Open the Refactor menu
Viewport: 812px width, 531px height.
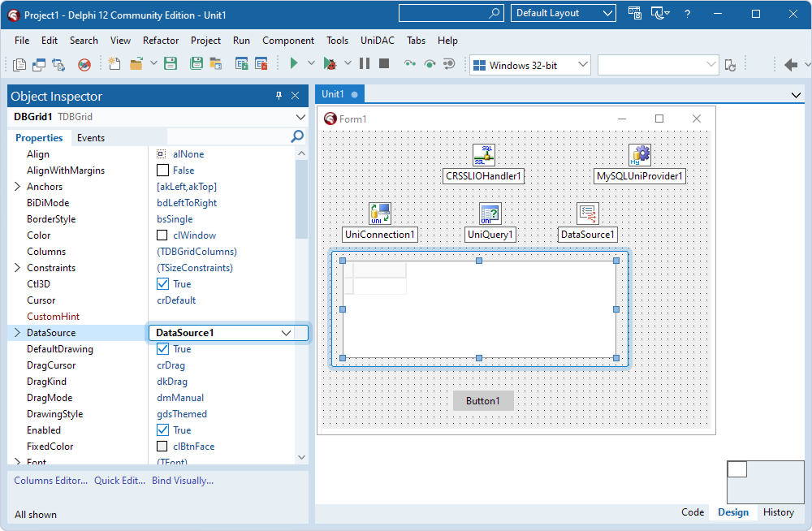point(161,41)
